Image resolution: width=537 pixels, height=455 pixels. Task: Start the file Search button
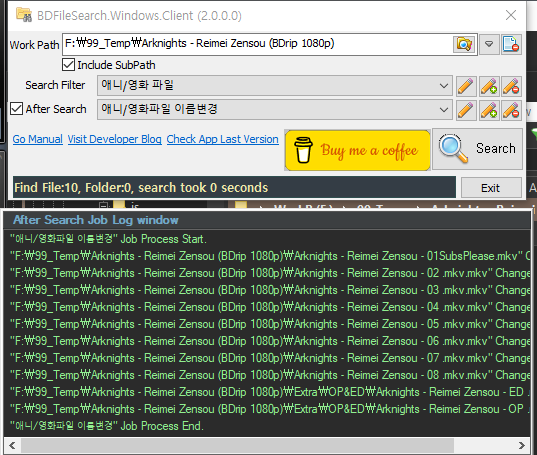pos(477,149)
